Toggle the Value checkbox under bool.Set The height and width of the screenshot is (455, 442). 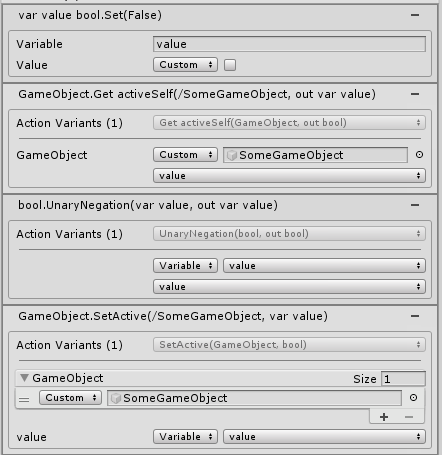[230, 65]
